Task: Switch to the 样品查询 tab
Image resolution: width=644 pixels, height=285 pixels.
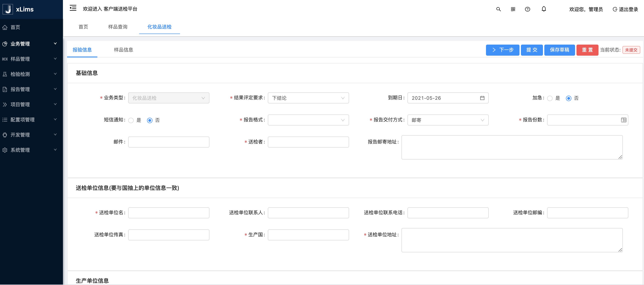Action: point(118,27)
